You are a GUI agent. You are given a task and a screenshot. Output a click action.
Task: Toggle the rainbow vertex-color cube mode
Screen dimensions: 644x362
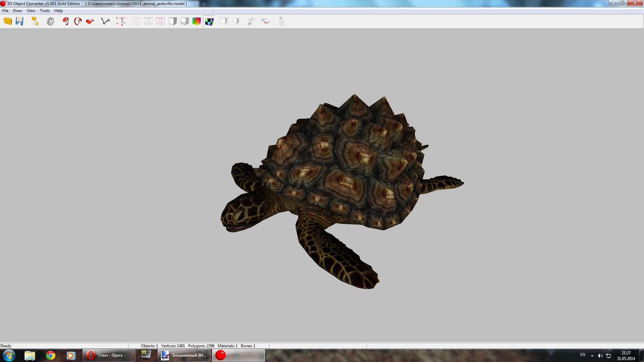tap(197, 21)
